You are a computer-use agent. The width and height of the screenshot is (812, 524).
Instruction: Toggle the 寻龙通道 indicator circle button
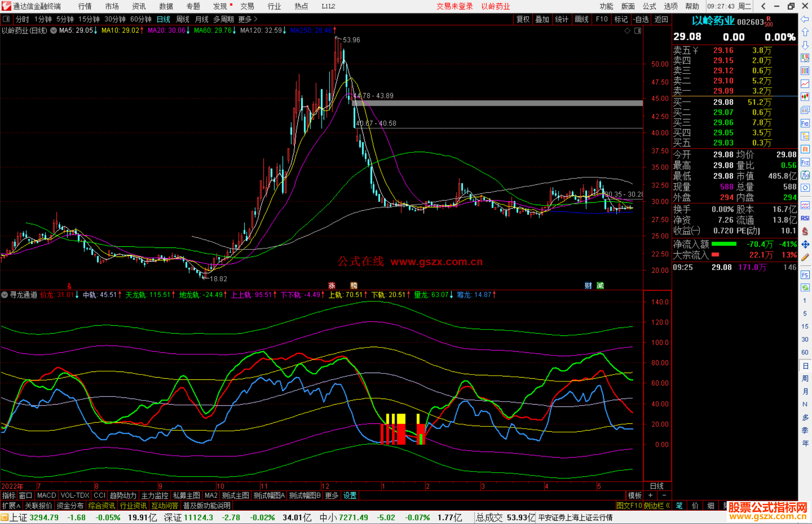point(5,295)
